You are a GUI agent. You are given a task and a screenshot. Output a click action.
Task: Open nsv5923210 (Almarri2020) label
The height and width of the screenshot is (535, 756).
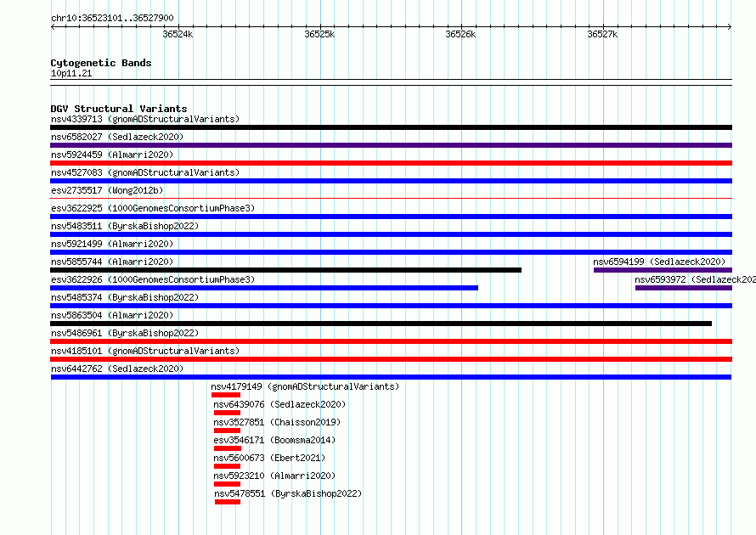(274, 476)
